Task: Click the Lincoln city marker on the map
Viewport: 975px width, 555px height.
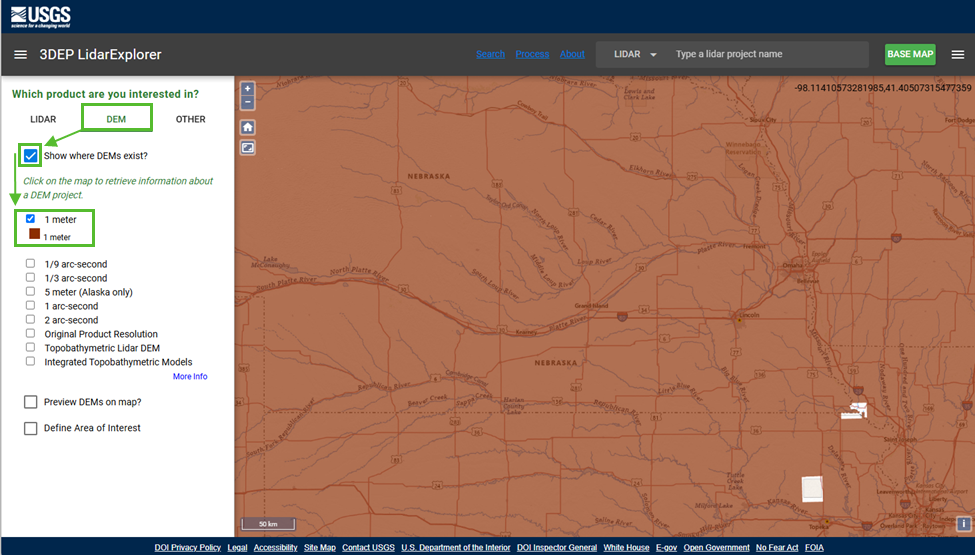Action: [739, 321]
